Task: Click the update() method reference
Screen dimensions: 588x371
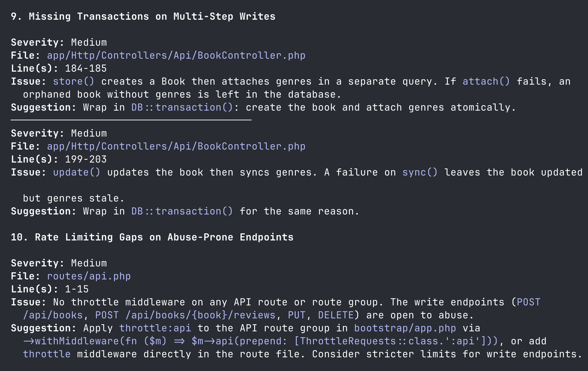Action: coord(76,172)
